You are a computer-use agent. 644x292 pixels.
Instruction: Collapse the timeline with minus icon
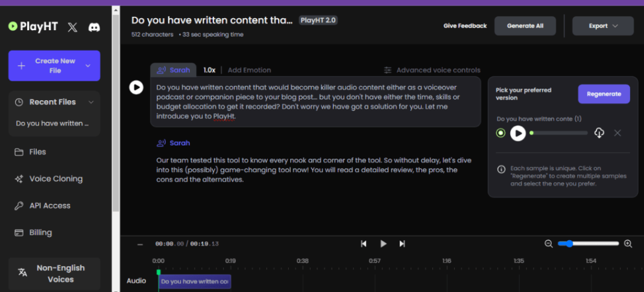coord(140,244)
